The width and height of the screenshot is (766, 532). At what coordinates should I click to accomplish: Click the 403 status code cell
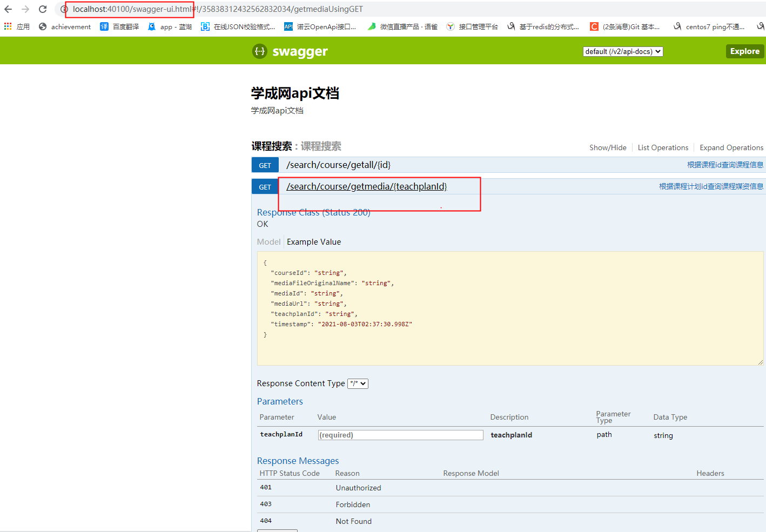tap(266, 504)
